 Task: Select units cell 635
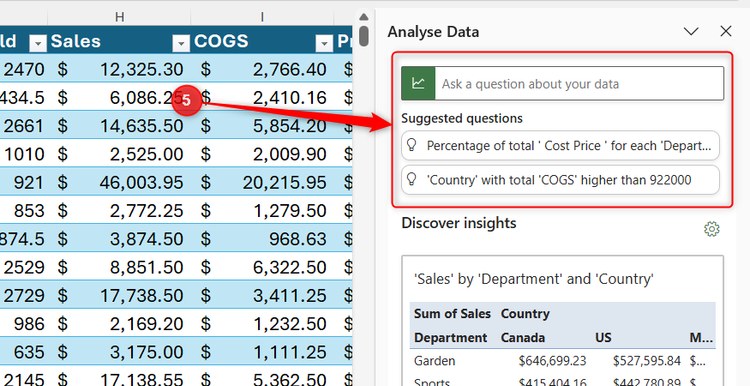[x=23, y=352]
